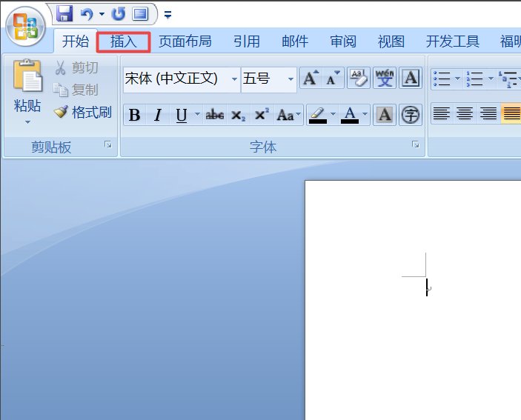Grow font with the large A icon
521x420 pixels.
[311, 79]
